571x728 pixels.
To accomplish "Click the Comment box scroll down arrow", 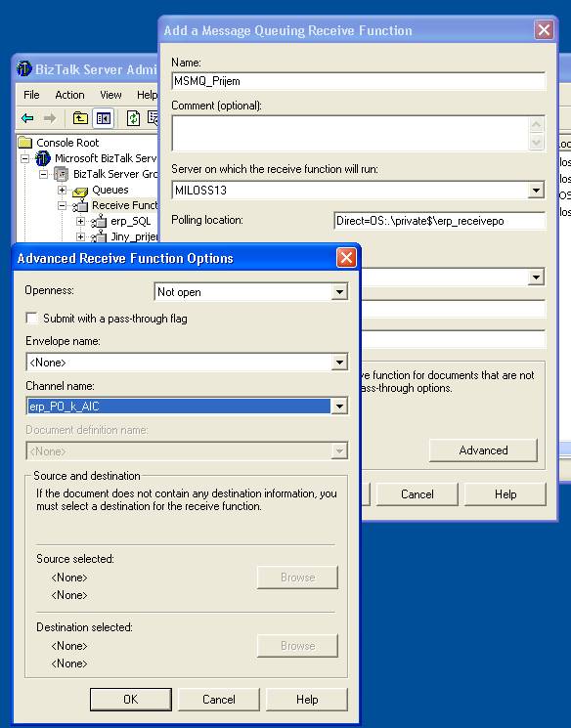I will pyautogui.click(x=536, y=142).
